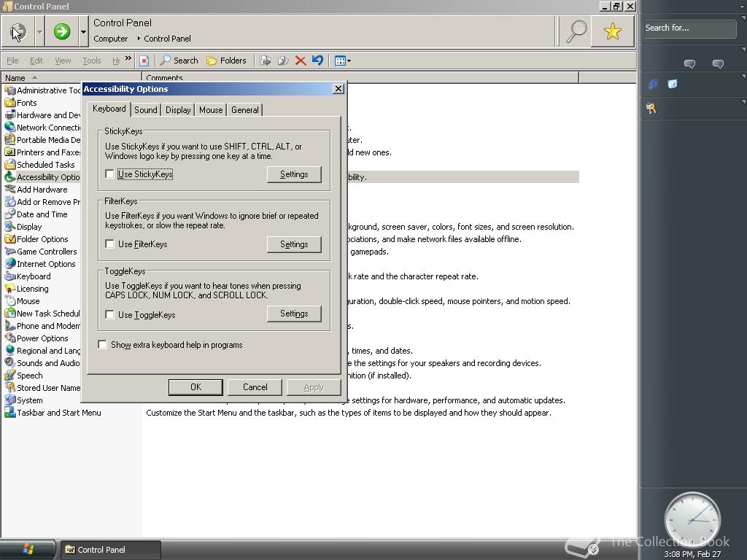Select the Keyboard tab
This screenshot has width=747, height=560.
coord(109,109)
